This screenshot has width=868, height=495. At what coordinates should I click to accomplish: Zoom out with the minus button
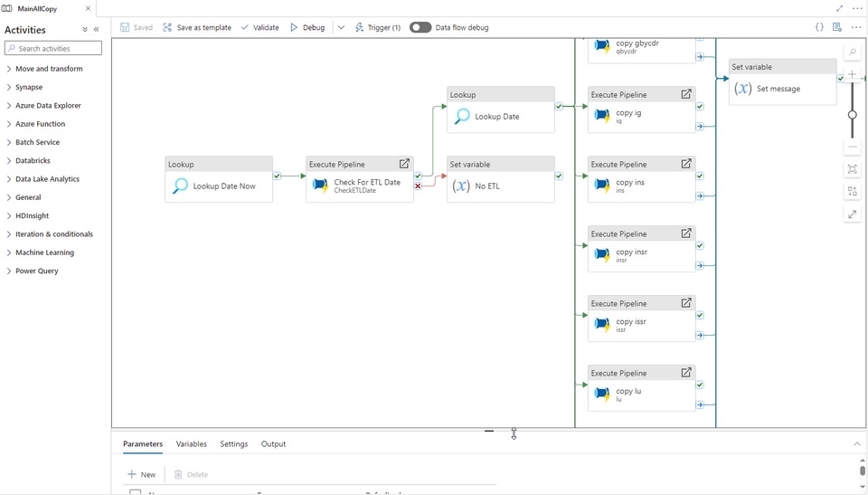click(x=853, y=147)
